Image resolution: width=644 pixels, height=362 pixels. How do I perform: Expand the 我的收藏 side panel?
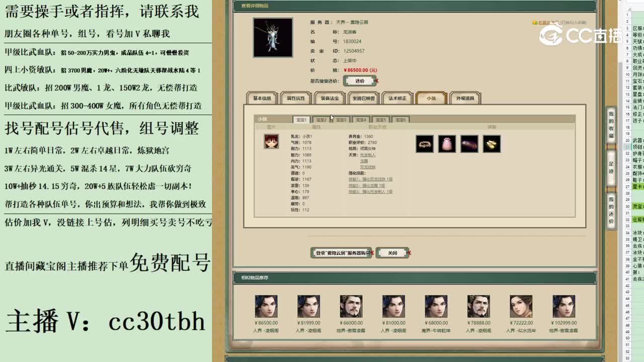pyautogui.click(x=612, y=123)
